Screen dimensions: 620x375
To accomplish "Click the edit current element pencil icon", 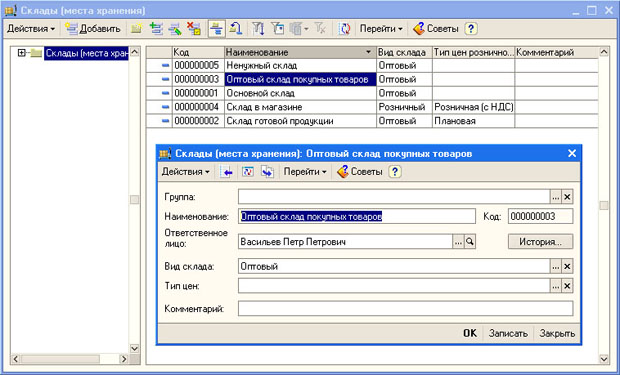I will click(x=175, y=29).
